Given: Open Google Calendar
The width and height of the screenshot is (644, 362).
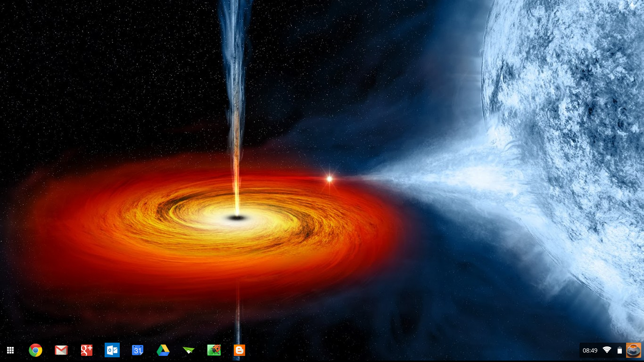Looking at the screenshot, I should (x=138, y=350).
